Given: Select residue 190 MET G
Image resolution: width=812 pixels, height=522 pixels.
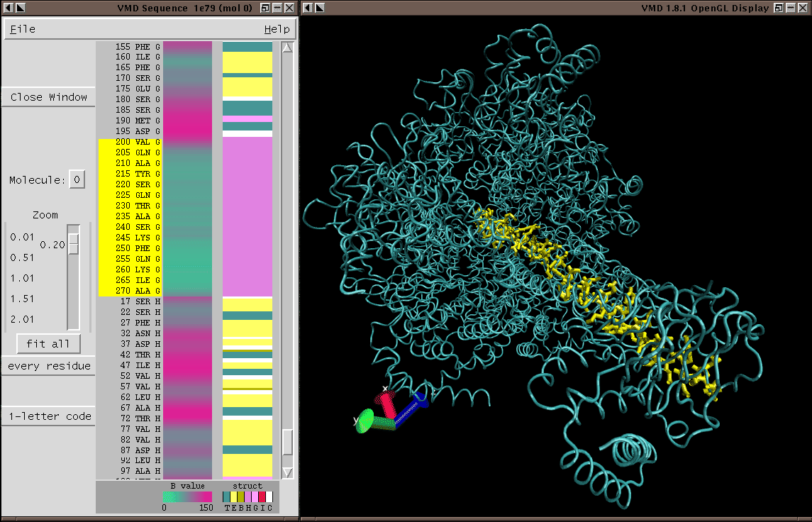Looking at the screenshot, I should click(138, 121).
